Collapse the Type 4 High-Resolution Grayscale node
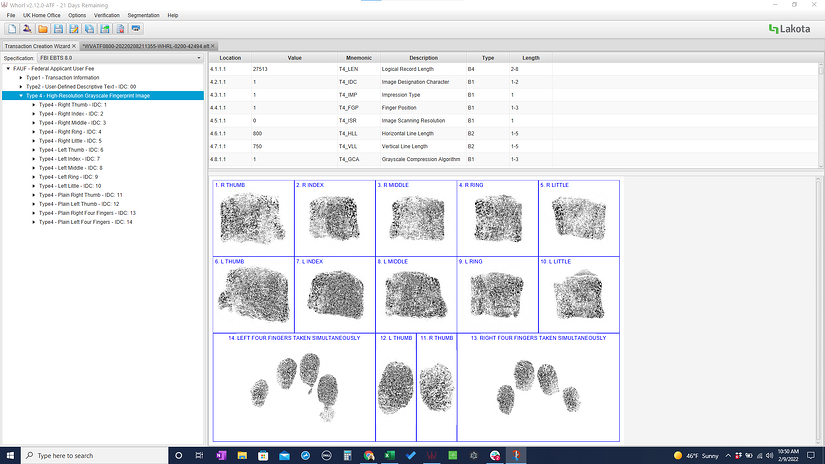This screenshot has width=825, height=464. pos(21,96)
